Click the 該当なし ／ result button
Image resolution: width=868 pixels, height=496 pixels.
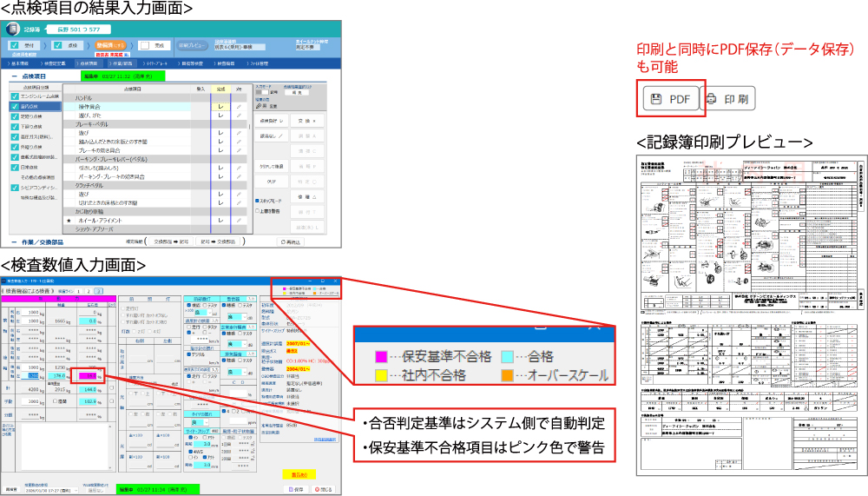271,136
